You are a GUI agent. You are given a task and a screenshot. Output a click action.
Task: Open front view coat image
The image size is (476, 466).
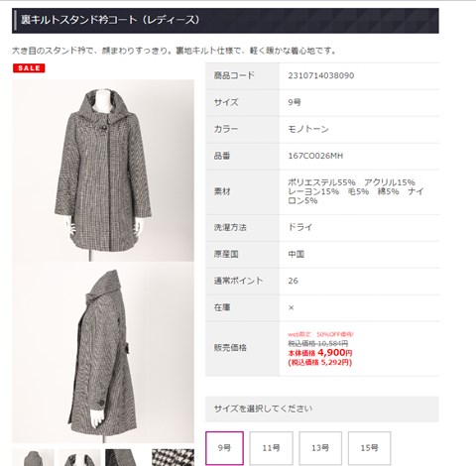[x=103, y=171]
